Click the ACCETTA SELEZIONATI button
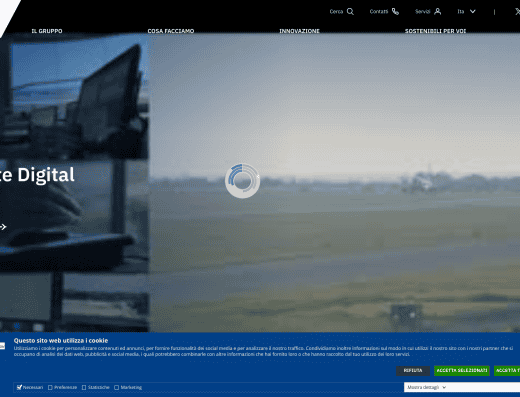 (x=462, y=371)
